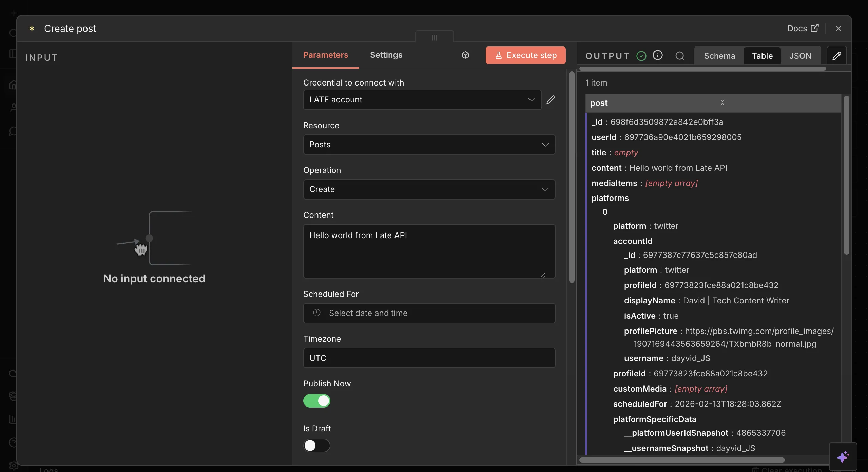Click the Execute step button
This screenshot has height=472, width=868.
point(525,55)
